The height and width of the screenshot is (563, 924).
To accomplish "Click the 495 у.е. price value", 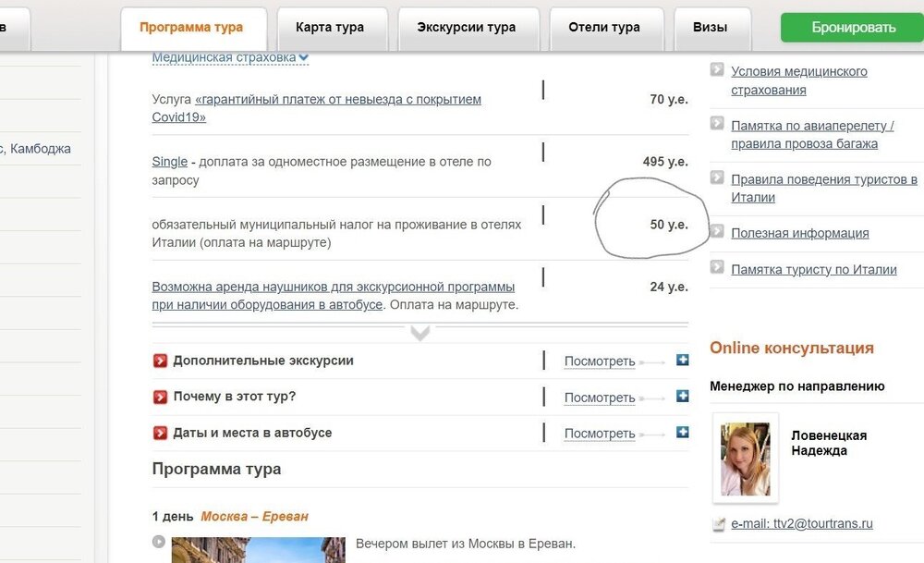I will point(665,162).
